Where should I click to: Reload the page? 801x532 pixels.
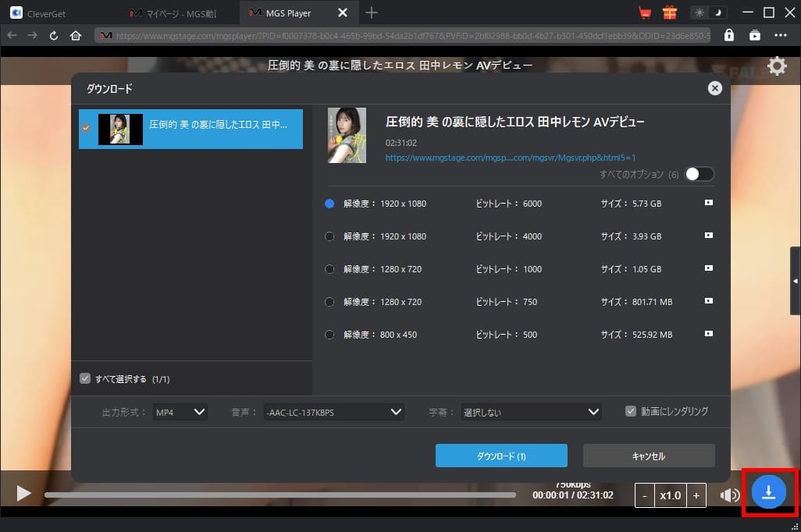click(x=54, y=35)
